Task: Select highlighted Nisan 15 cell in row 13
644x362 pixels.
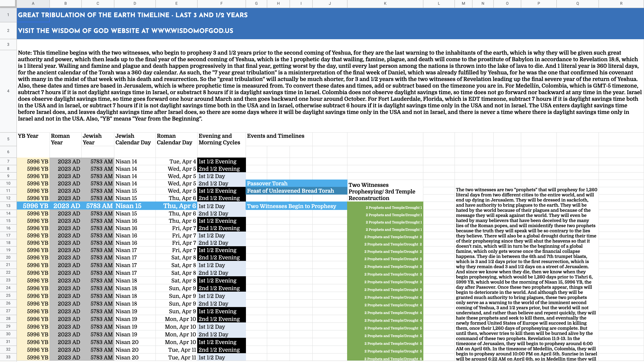Action: [135, 206]
